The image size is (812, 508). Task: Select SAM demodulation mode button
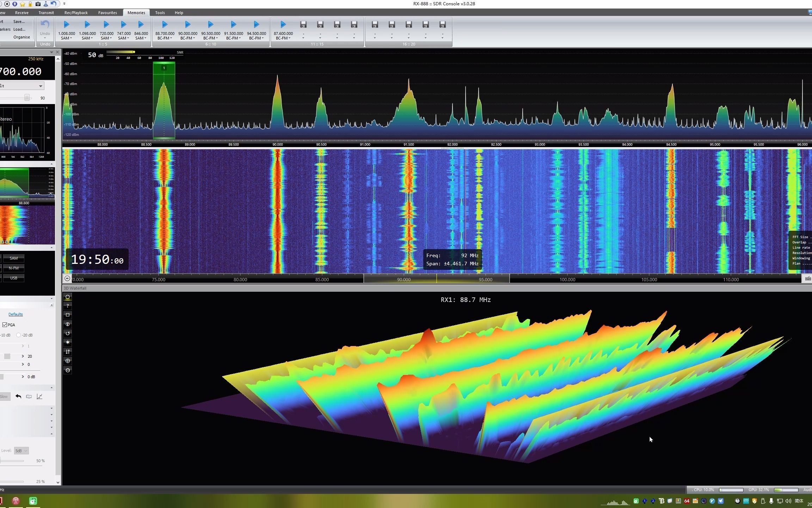[13, 258]
